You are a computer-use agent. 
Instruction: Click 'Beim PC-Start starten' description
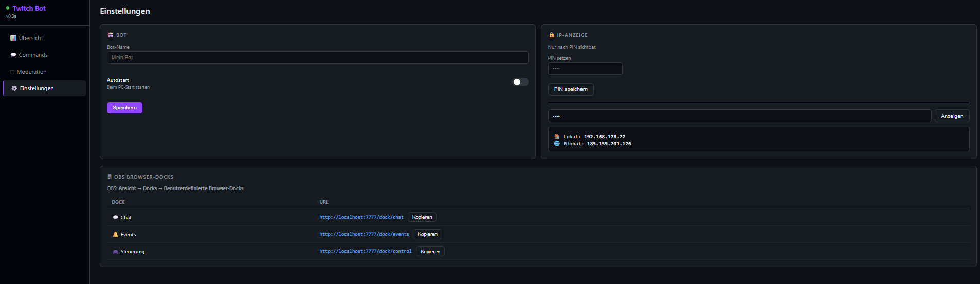coord(128,87)
